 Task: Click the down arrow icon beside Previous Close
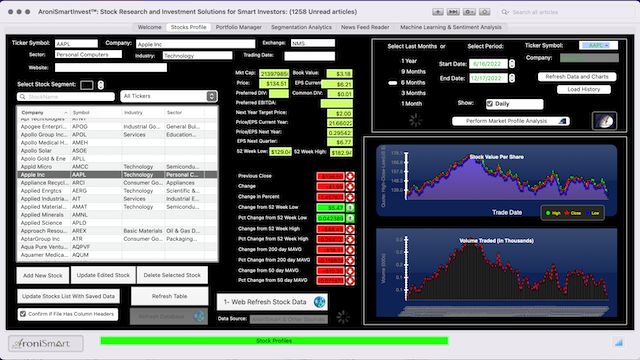point(350,176)
